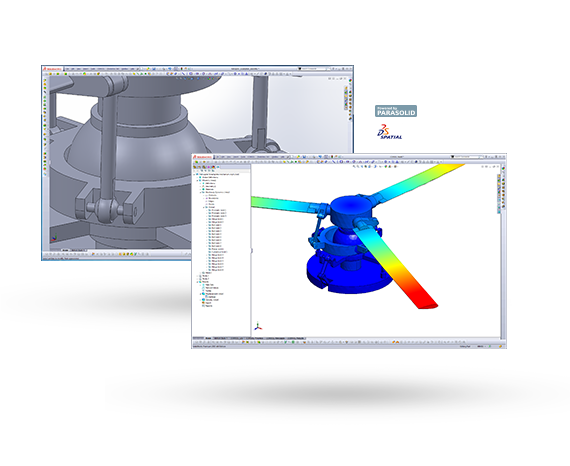Select the root item row in the tree
The height and width of the screenshot is (466, 570).
[x=218, y=174]
